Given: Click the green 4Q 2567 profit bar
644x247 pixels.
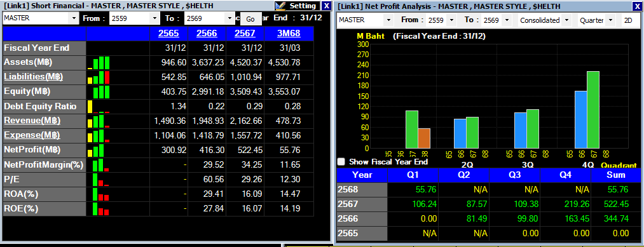Looking at the screenshot, I should 594,110.
